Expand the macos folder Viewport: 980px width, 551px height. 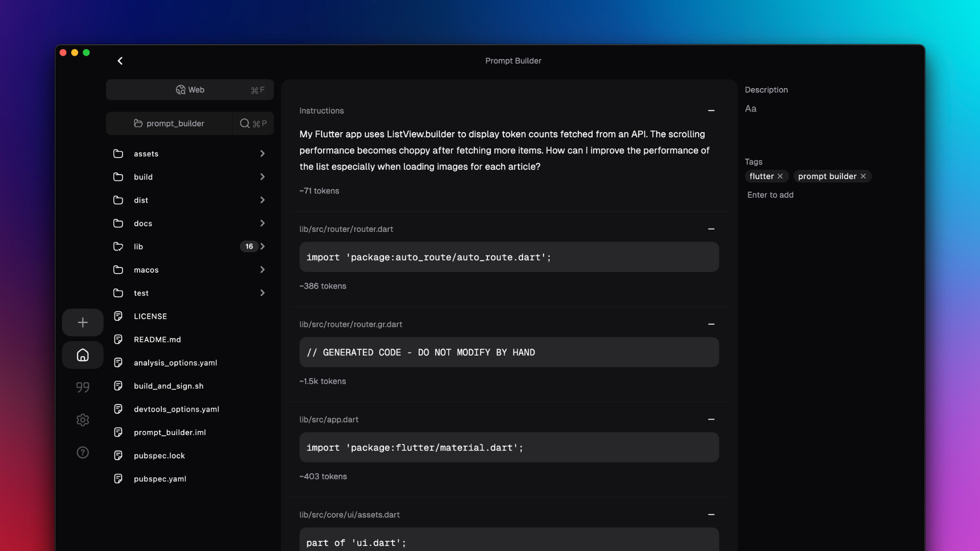(x=262, y=270)
